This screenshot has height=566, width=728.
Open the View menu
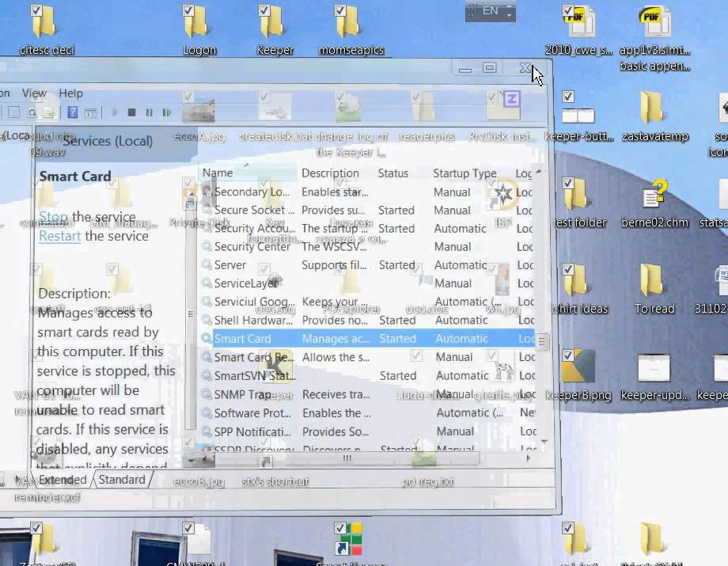tap(34, 93)
